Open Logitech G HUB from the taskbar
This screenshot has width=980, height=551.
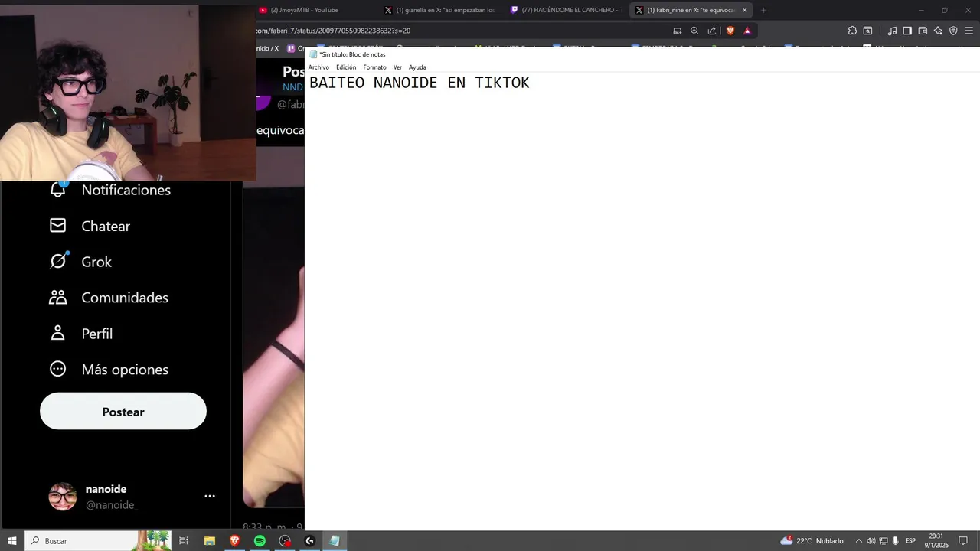(310, 541)
